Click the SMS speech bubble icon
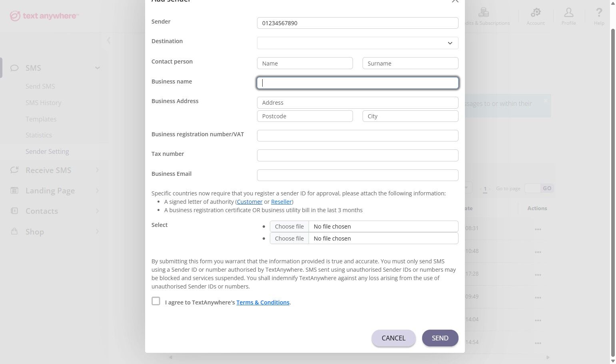This screenshot has height=364, width=616. 14,68
